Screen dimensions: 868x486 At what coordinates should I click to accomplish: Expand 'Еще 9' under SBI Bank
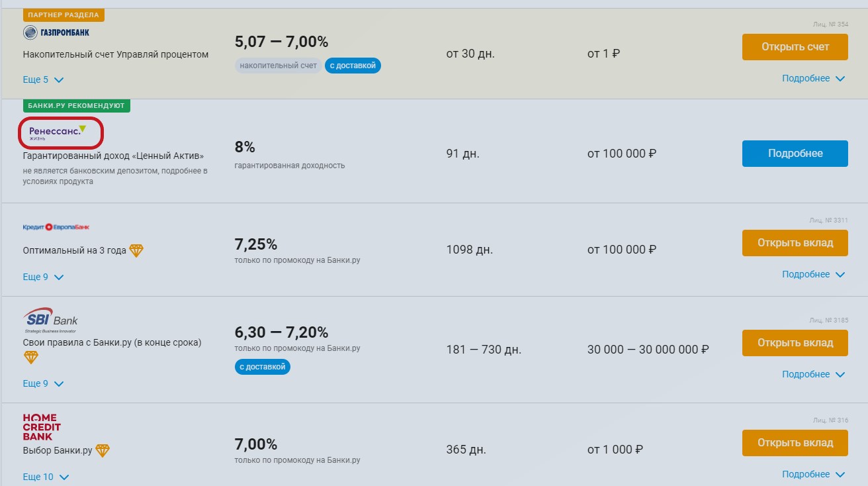(43, 383)
